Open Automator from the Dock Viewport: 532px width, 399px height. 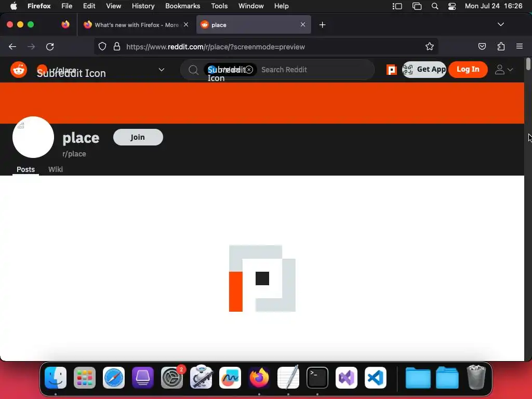tap(201, 377)
